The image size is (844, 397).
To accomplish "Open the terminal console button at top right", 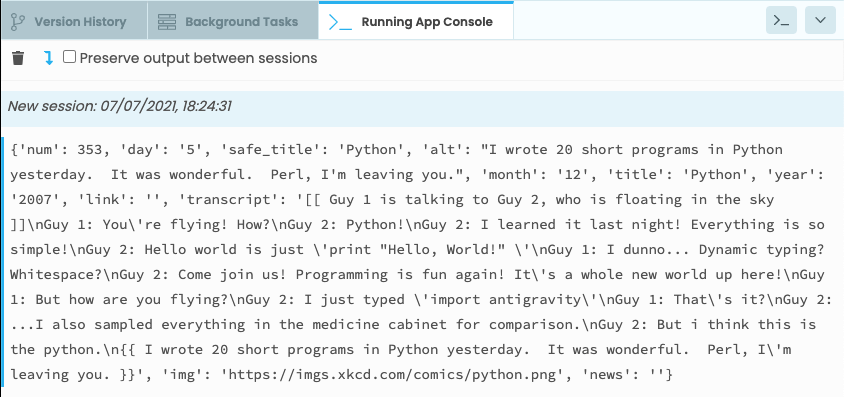I will 781,20.
